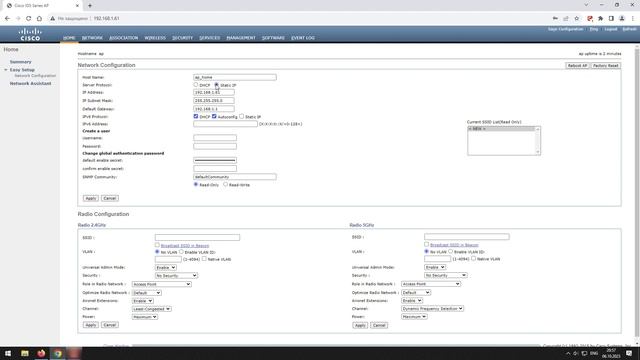Uncheck IPv6 Autoconfig checkbox
Image resolution: width=640 pixels, height=360 pixels.
pos(214,116)
